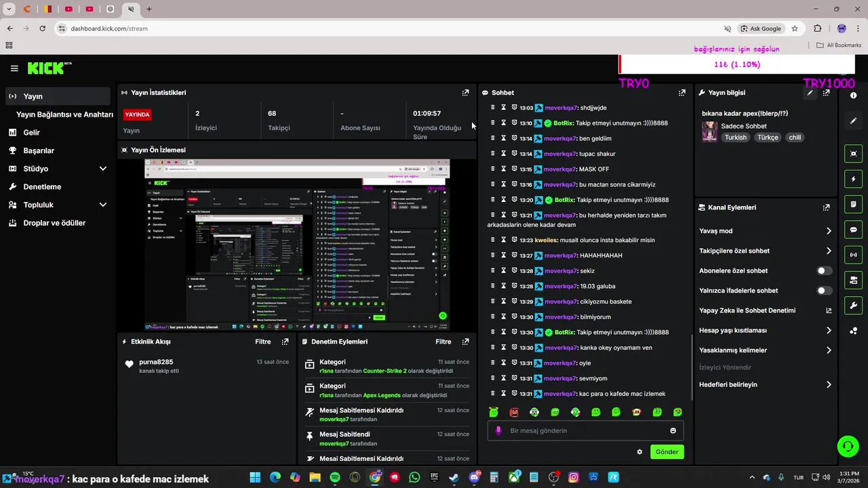Click the chat bubble icon in right rail
The height and width of the screenshot is (488, 868).
(x=854, y=230)
